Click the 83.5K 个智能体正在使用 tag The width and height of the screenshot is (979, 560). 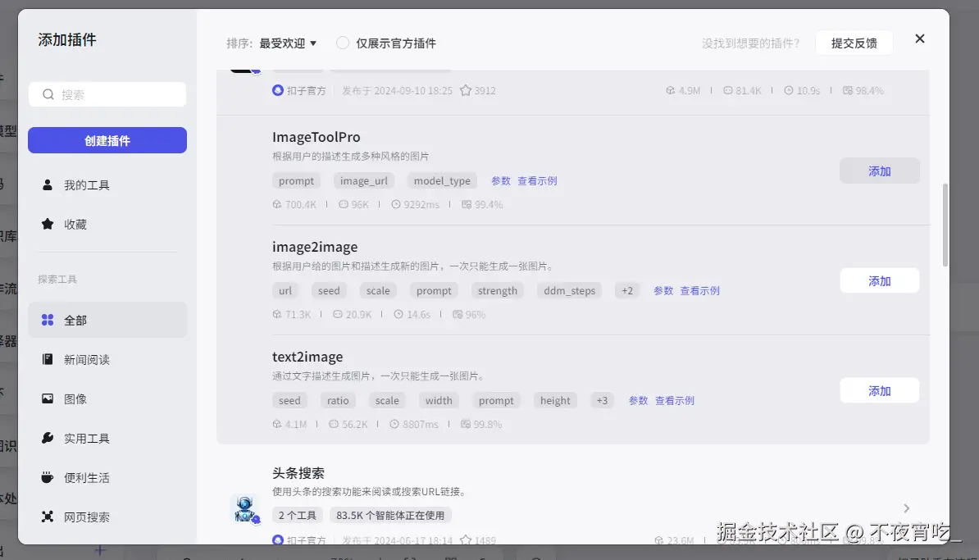pos(390,515)
